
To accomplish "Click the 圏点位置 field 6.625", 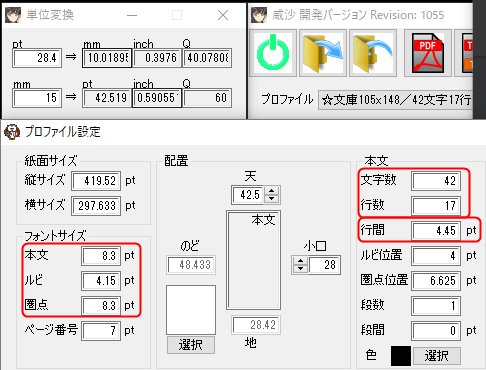I will tap(436, 281).
